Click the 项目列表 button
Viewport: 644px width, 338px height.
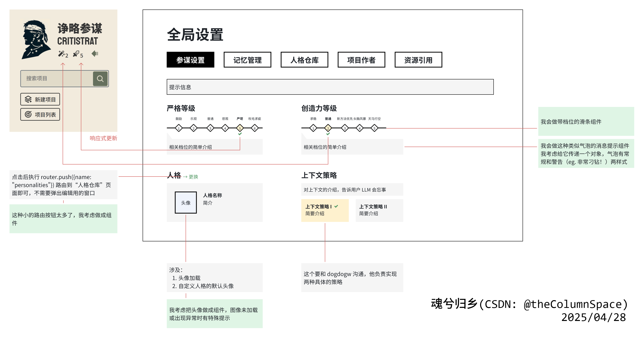(x=40, y=114)
